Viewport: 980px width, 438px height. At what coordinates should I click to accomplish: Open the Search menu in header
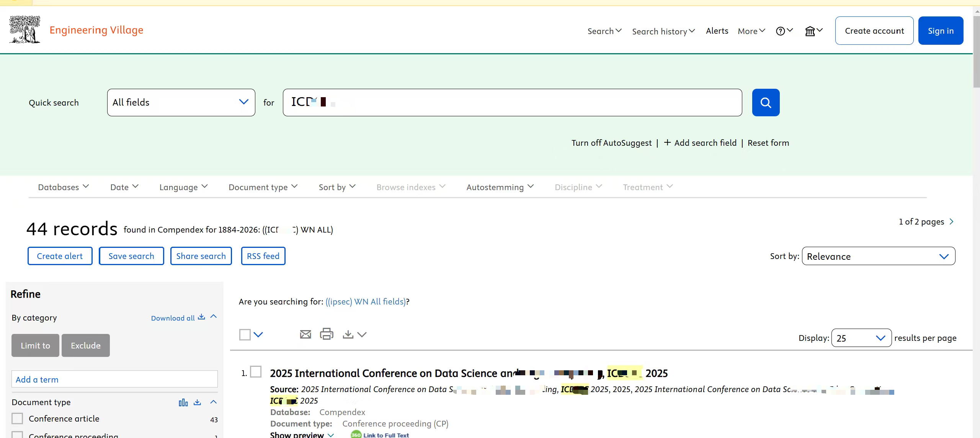click(x=604, y=31)
